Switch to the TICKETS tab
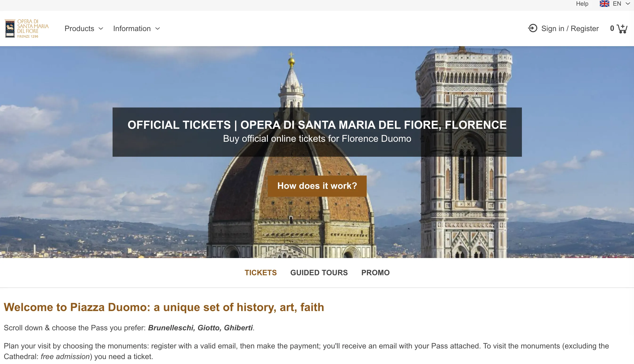The image size is (634, 364). tap(260, 272)
